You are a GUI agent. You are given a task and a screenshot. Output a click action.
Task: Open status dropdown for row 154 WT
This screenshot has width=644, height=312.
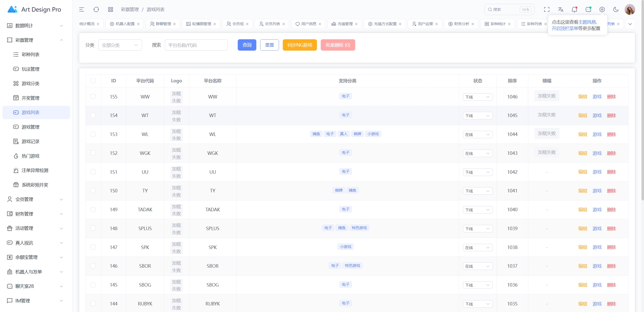[x=477, y=116]
